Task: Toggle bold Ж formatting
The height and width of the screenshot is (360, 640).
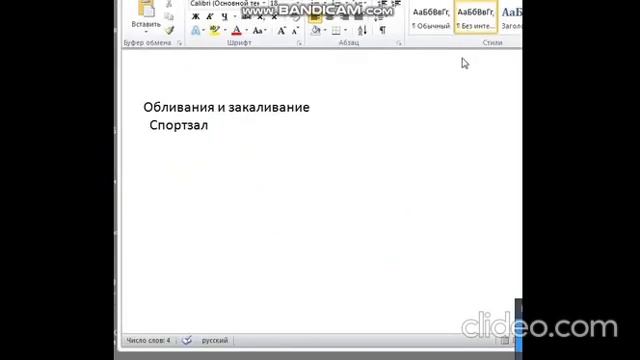Action: tap(196, 17)
